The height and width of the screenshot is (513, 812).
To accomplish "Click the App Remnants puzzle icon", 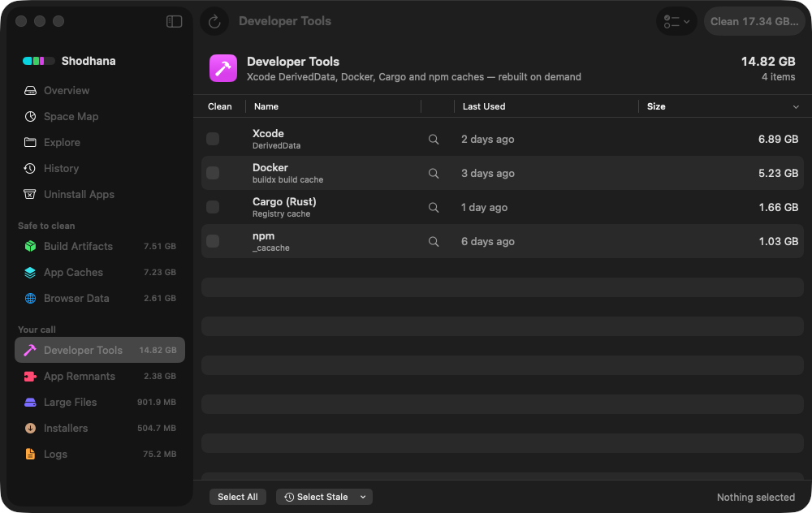I will click(x=30, y=377).
